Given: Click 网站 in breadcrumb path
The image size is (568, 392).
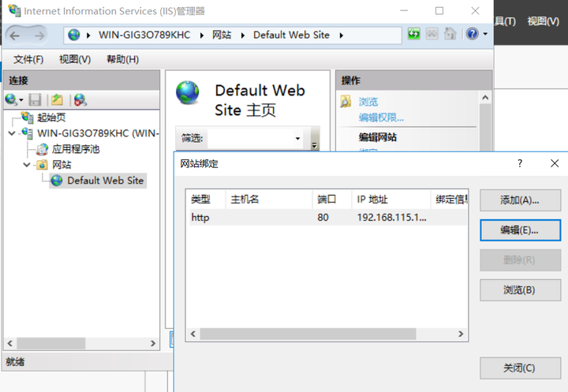Looking at the screenshot, I should (x=222, y=35).
